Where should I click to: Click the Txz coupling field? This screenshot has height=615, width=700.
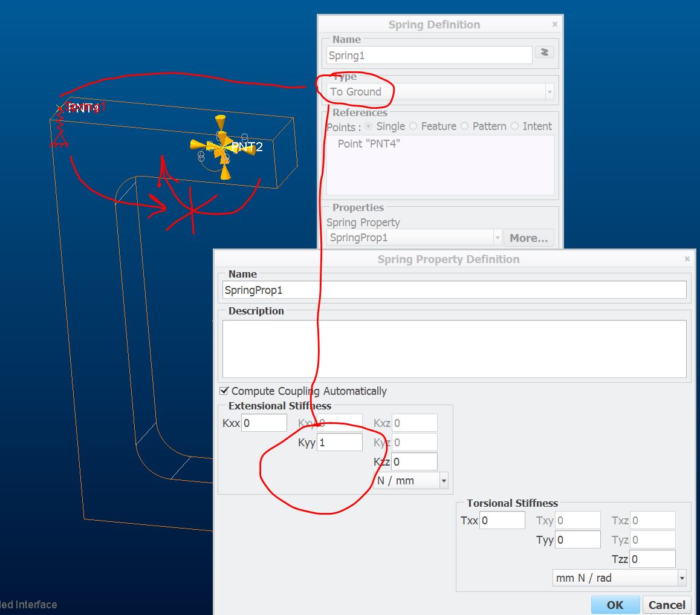pyautogui.click(x=652, y=520)
